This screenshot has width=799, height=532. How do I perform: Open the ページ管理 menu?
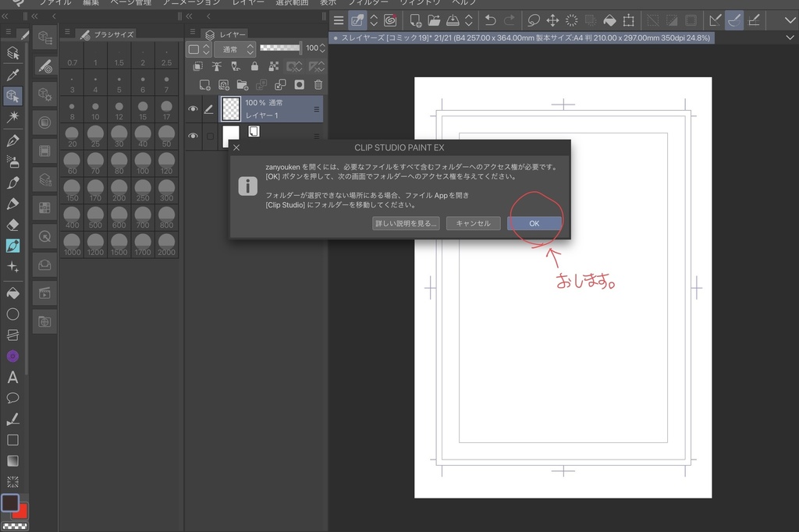131,2
